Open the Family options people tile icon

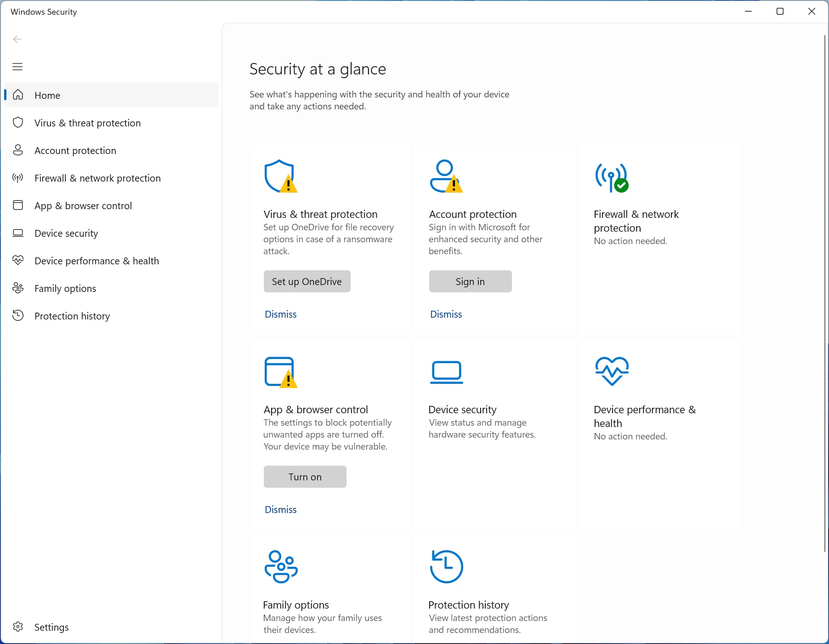coord(281,567)
